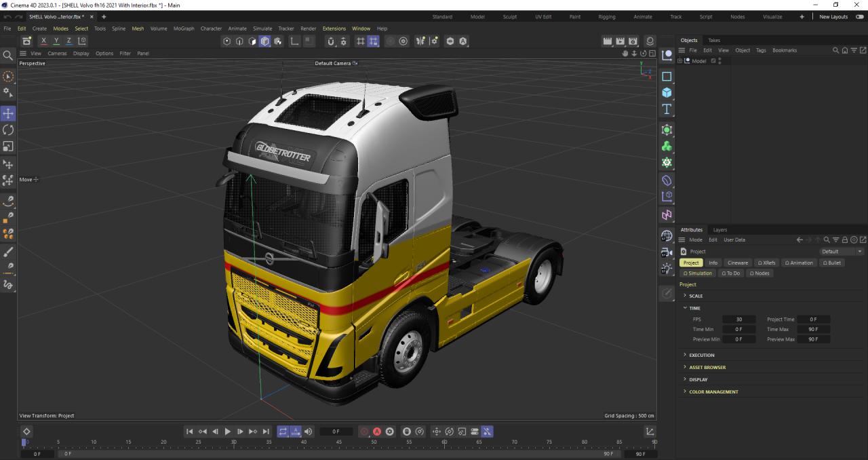Add a Light object from palette

coord(667,269)
